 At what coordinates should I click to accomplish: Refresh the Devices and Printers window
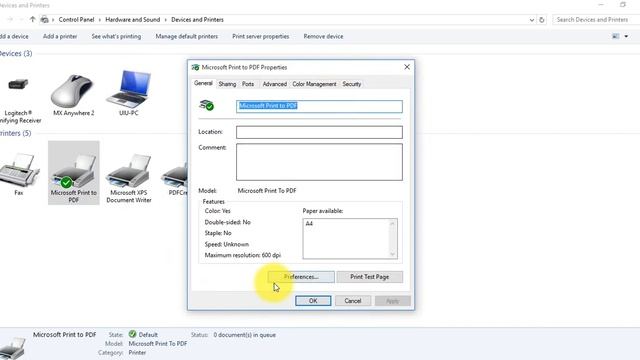point(542,20)
